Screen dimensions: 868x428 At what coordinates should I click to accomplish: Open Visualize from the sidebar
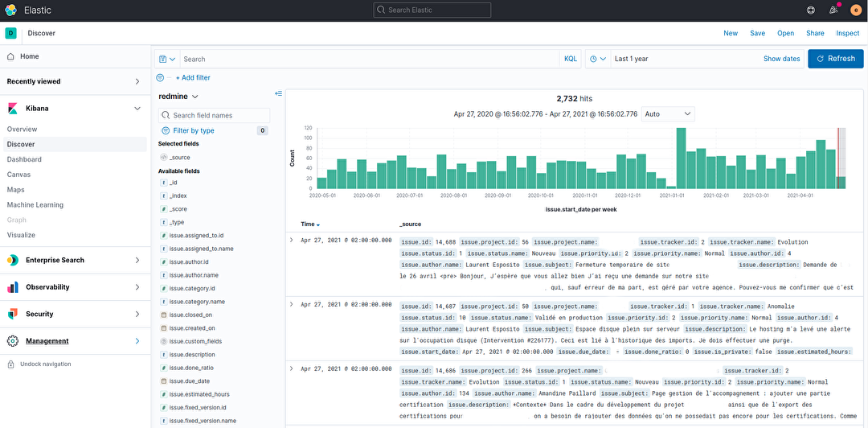coord(21,235)
